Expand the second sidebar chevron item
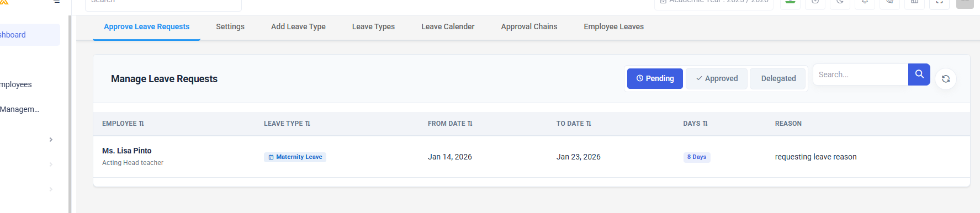 [x=51, y=164]
